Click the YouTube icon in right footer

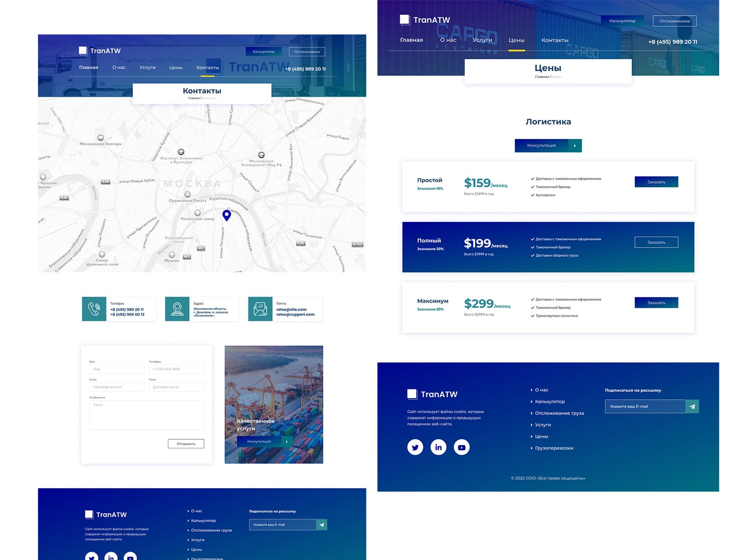(x=461, y=447)
